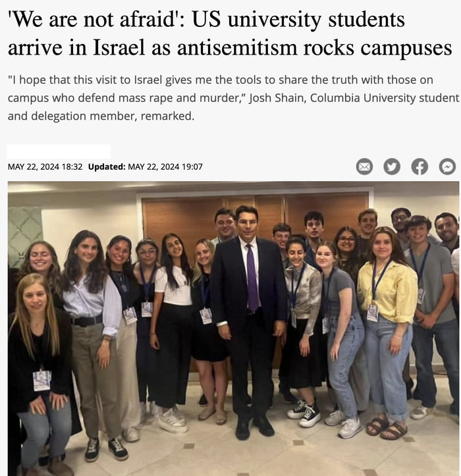Image resolution: width=461 pixels, height=476 pixels.
Task: Share the article on Facebook
Action: click(420, 167)
